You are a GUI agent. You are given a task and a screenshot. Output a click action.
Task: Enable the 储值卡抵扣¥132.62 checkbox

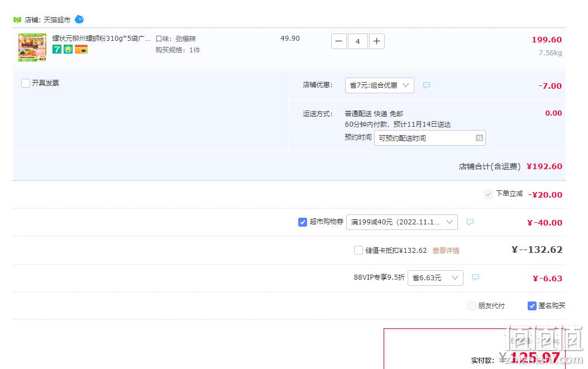(x=358, y=250)
